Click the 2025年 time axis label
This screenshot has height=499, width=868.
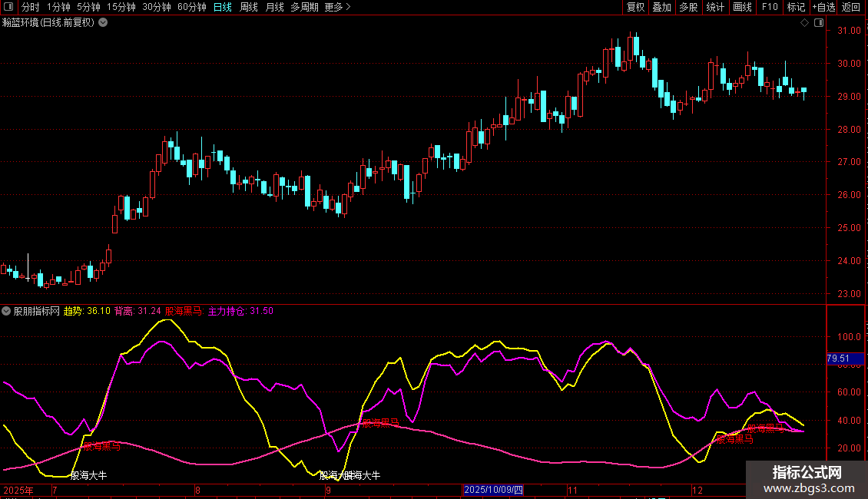coord(18,490)
